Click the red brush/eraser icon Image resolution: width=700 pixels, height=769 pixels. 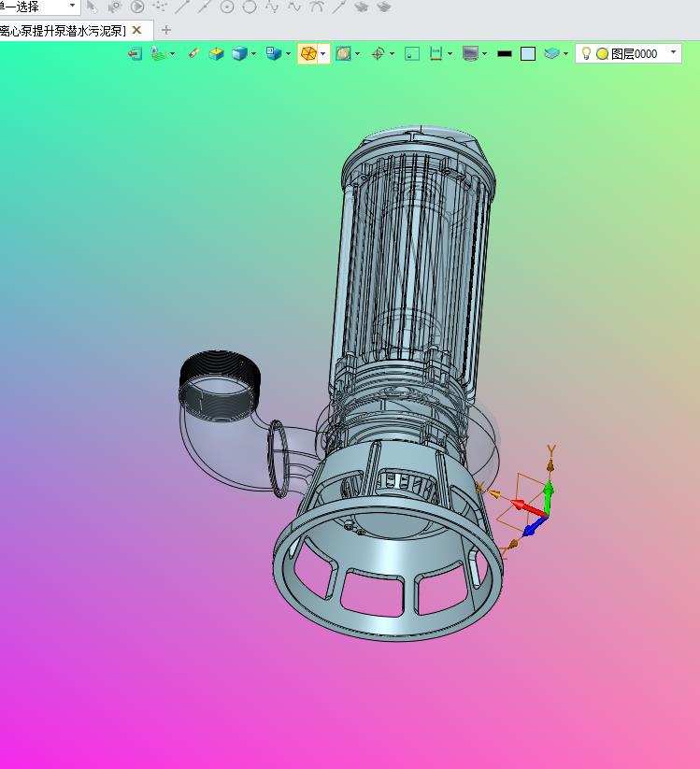pos(193,53)
